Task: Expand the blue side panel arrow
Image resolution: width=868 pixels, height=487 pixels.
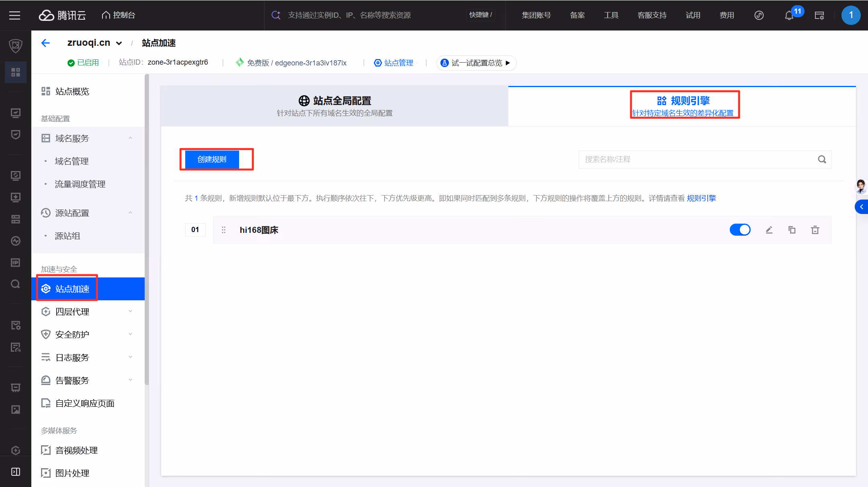Action: click(x=862, y=207)
